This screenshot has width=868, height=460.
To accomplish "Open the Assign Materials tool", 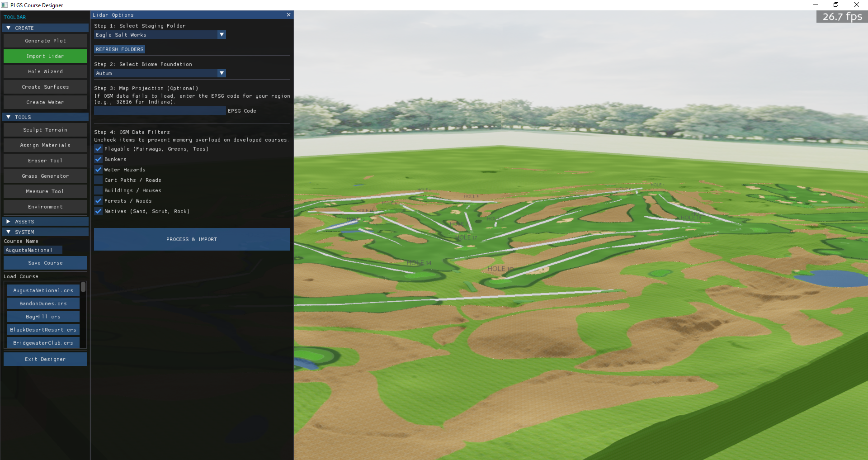I will click(45, 145).
